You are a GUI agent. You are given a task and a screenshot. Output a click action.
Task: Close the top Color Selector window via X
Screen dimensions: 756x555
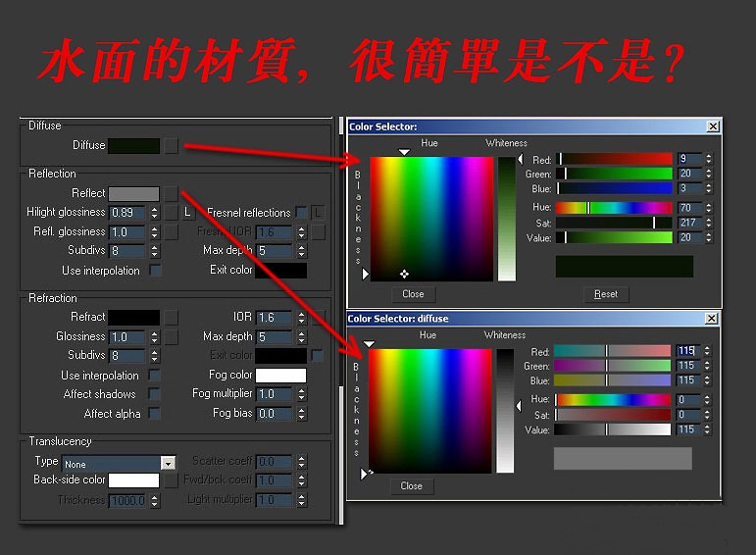pyautogui.click(x=713, y=126)
